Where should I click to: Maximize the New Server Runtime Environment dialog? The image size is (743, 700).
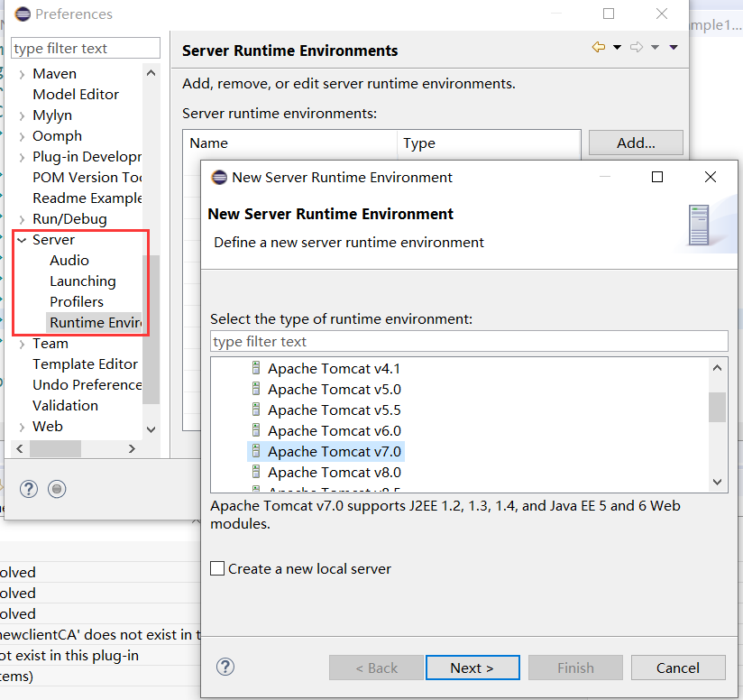click(657, 177)
